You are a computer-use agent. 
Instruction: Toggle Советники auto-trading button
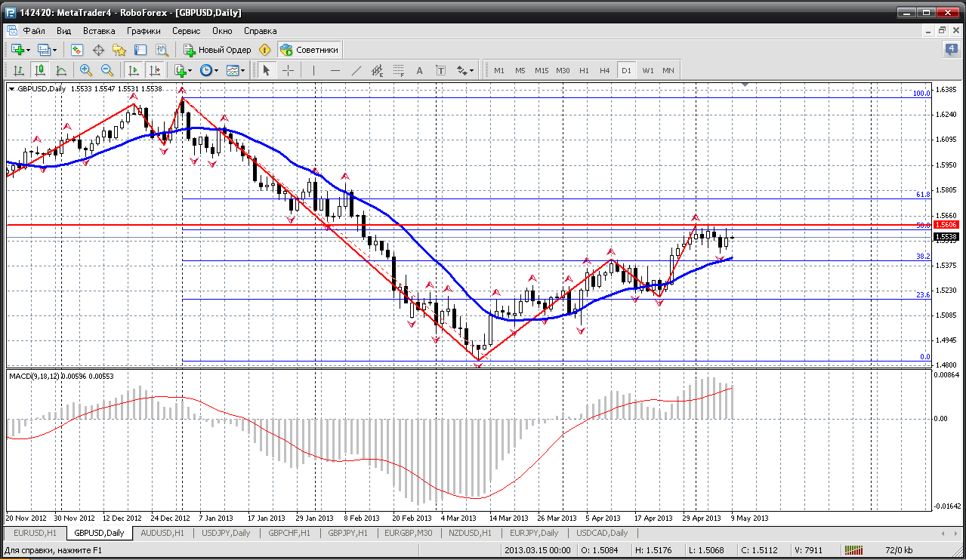coord(309,50)
